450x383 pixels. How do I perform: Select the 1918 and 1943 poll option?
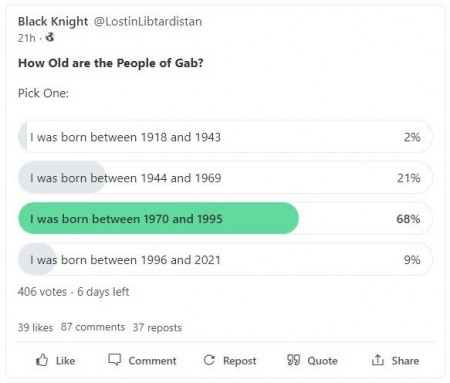click(225, 137)
